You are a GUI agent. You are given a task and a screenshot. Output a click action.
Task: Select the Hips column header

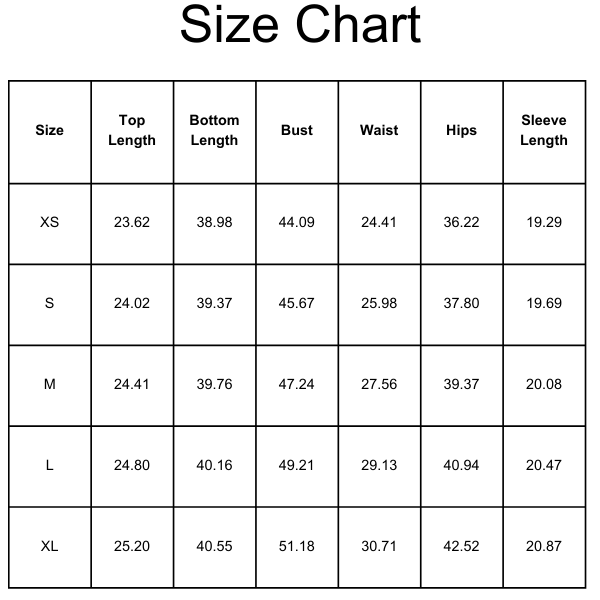tap(461, 130)
